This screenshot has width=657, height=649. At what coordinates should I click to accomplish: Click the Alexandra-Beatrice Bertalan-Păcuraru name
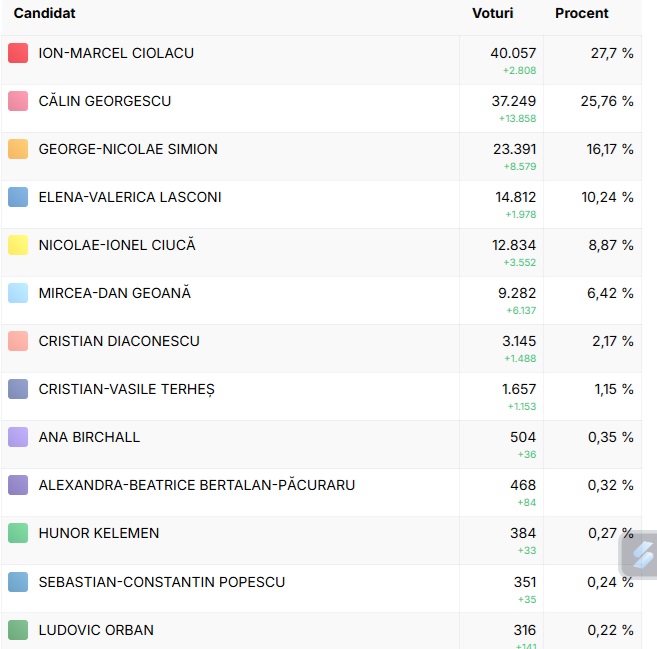point(197,485)
